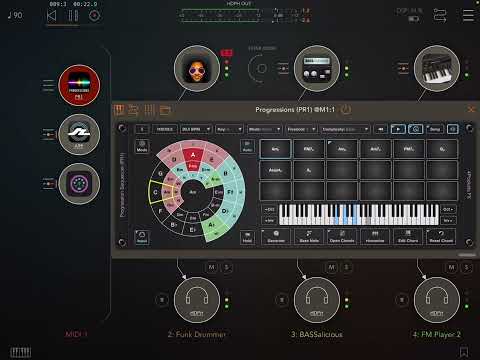Image resolution: width=480 pixels, height=360 pixels.
Task: Show keyboard from plugin window title bar
Action: [119, 110]
